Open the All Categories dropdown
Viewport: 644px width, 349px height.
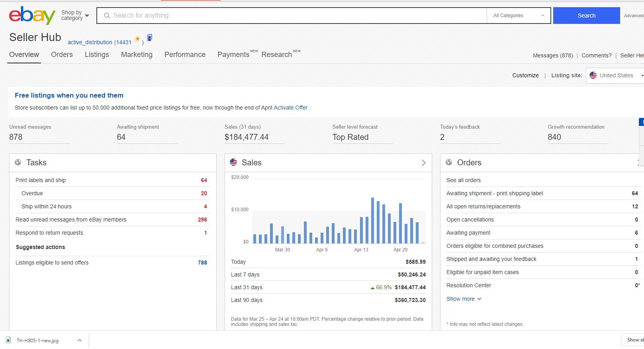[519, 16]
